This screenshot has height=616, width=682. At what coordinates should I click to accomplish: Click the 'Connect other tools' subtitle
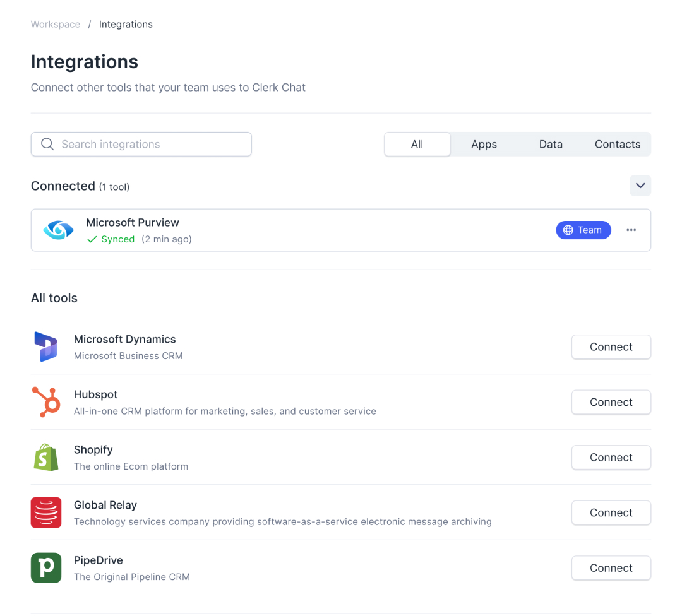tap(168, 87)
